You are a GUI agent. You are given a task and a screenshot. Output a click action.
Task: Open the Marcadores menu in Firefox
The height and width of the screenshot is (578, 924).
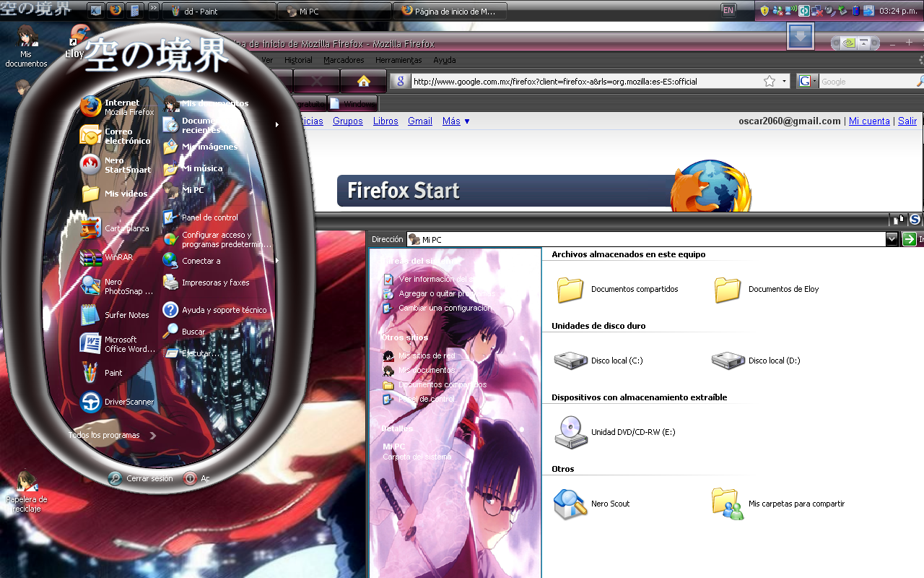click(x=344, y=60)
